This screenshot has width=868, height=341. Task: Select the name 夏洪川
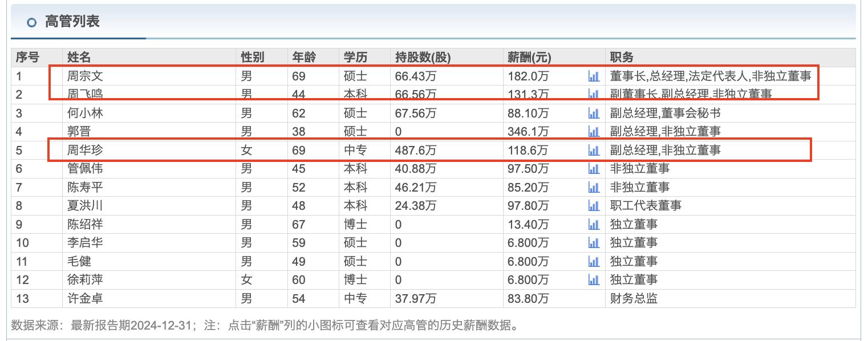85,206
